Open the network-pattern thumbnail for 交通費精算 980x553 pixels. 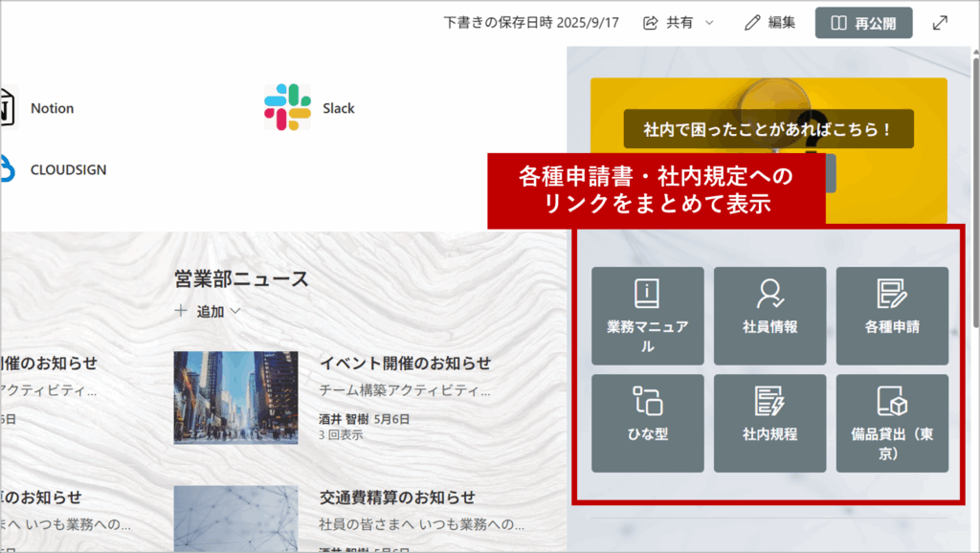click(x=235, y=520)
